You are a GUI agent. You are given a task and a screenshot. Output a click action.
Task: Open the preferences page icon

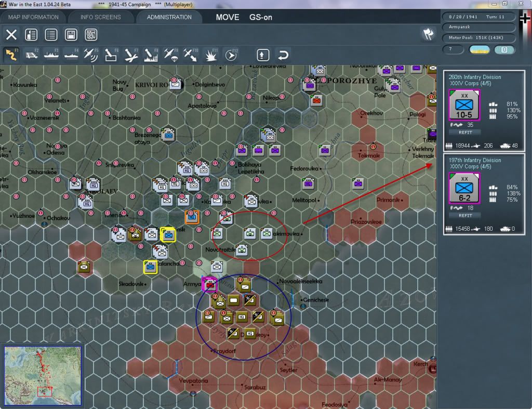pyautogui.click(x=31, y=35)
